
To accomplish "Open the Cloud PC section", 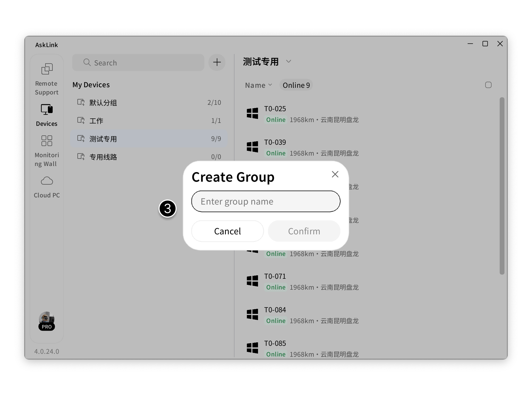I will point(46,185).
